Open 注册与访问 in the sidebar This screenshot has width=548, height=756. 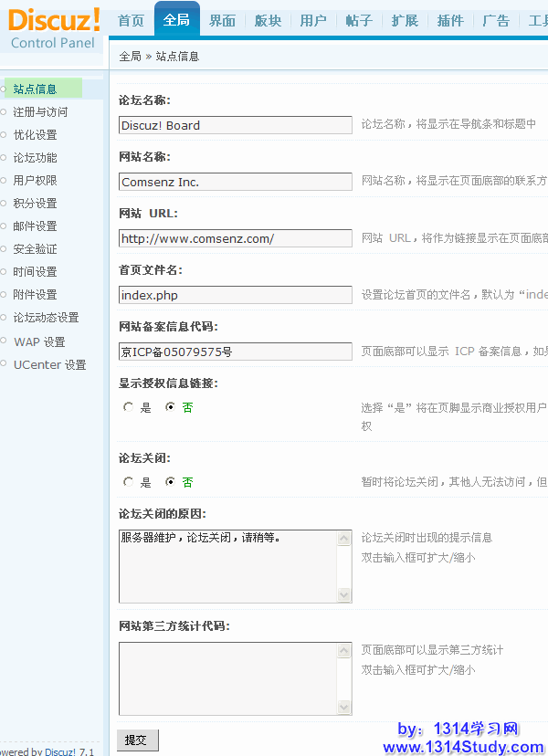pyautogui.click(x=40, y=112)
